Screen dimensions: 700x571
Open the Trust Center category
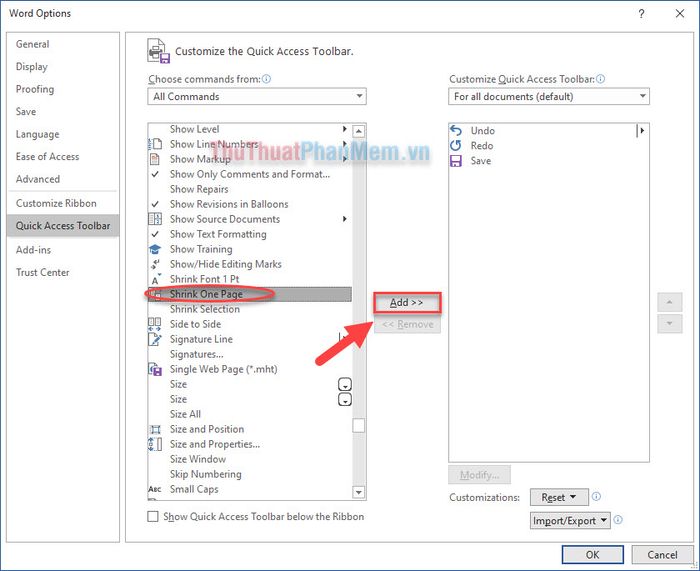[x=42, y=272]
